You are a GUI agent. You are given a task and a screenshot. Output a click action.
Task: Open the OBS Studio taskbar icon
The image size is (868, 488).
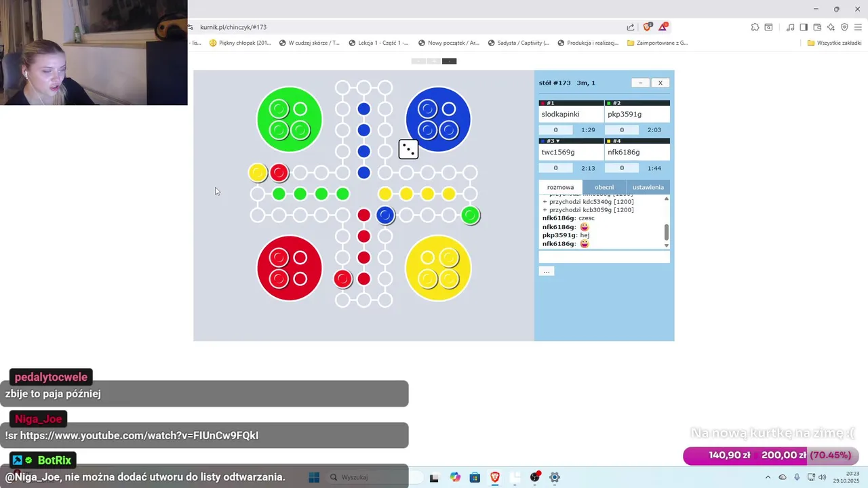click(x=535, y=477)
